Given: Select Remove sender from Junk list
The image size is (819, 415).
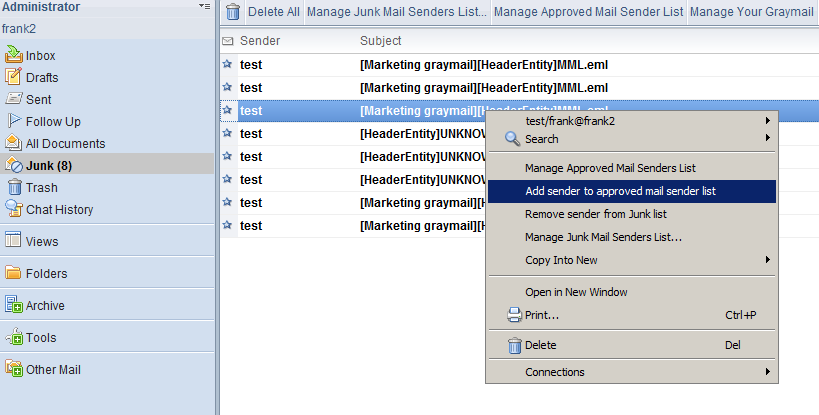Looking at the screenshot, I should (596, 214).
